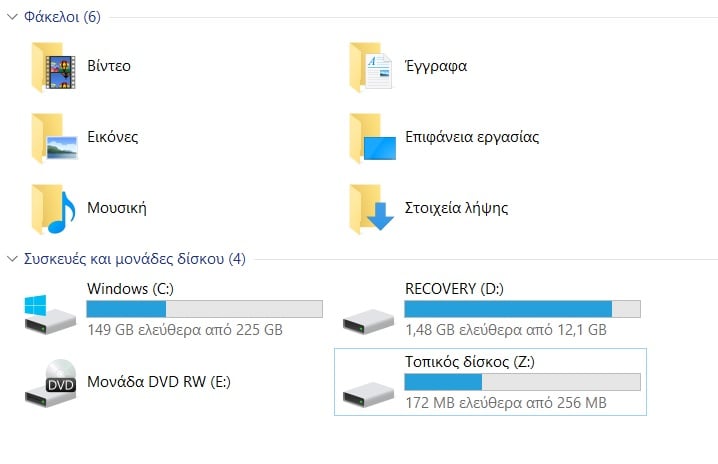Collapse the Φάκελοι (6) group chevron

coord(11,17)
